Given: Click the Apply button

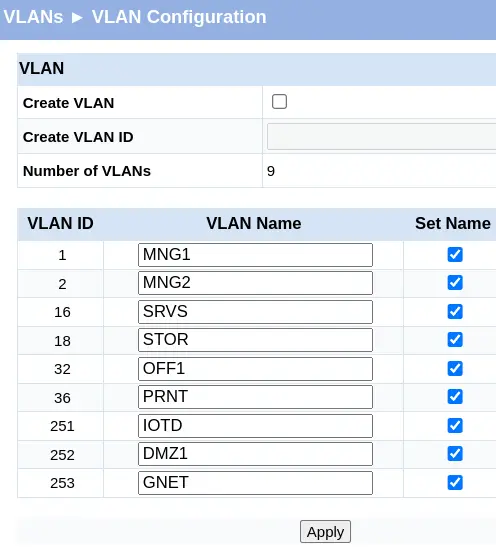Looking at the screenshot, I should click(325, 531).
